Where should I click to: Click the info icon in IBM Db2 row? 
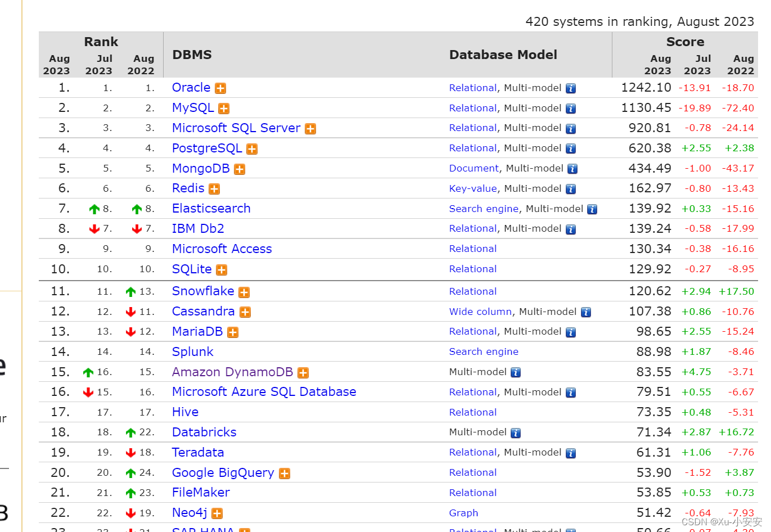coord(571,229)
